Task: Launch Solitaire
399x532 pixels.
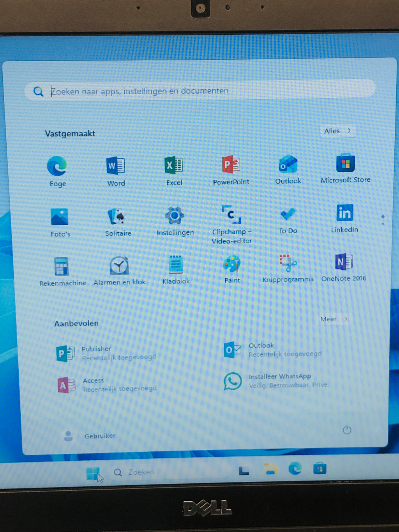Action: [x=118, y=216]
